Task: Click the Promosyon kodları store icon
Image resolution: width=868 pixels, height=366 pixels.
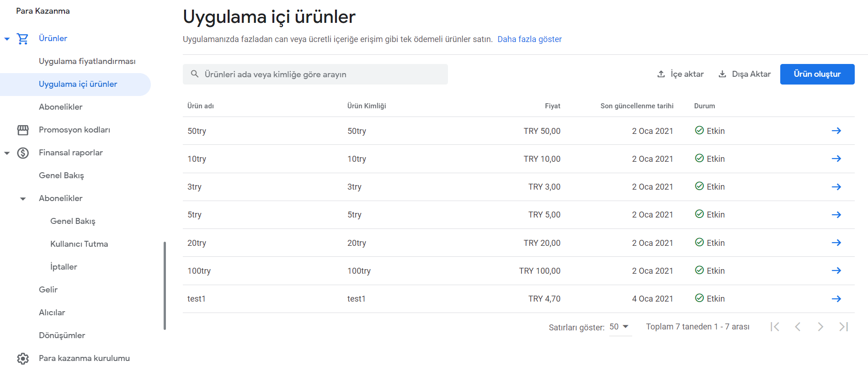Action: [x=23, y=130]
